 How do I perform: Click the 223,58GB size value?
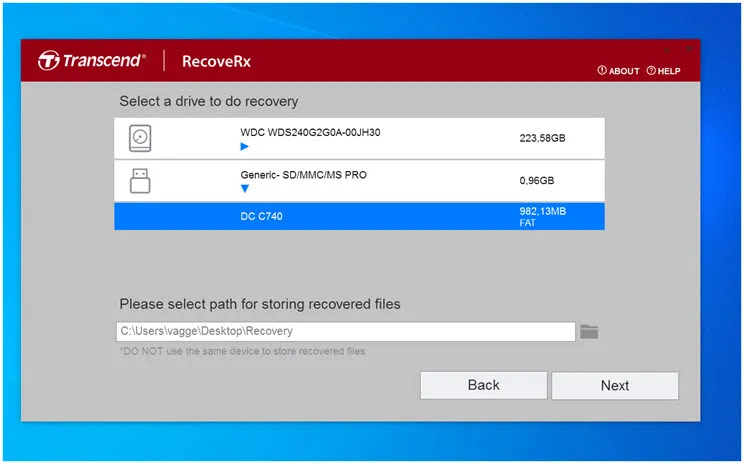point(542,138)
